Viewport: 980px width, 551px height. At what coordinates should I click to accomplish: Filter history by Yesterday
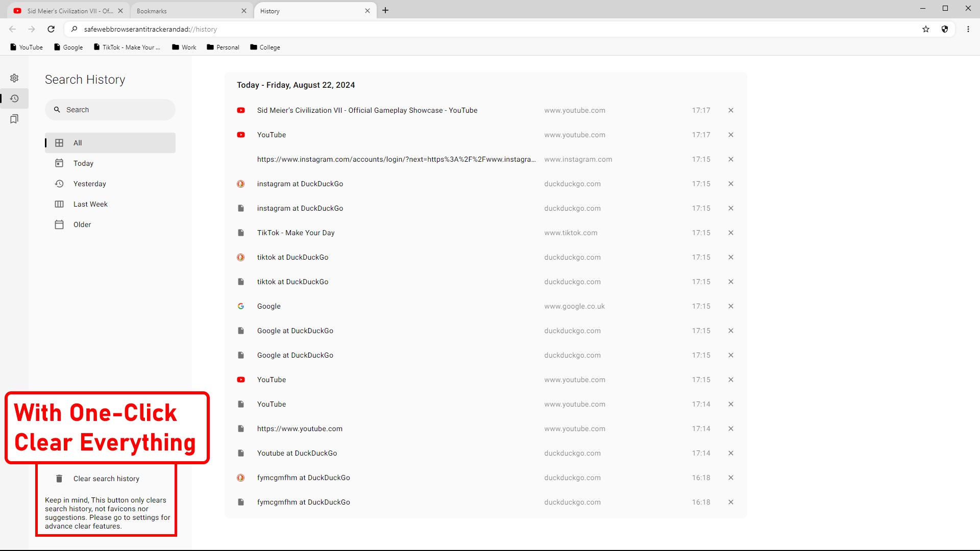(x=89, y=184)
